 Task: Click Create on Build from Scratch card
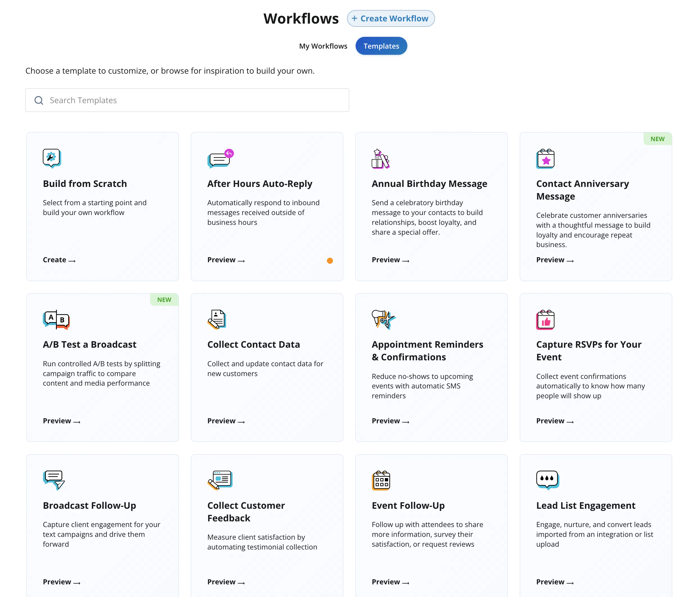point(59,260)
